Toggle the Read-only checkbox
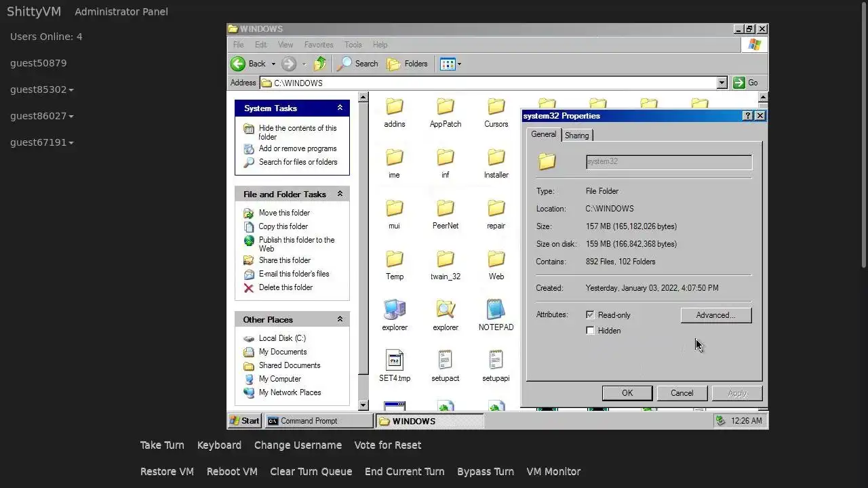The height and width of the screenshot is (488, 868). pos(590,315)
